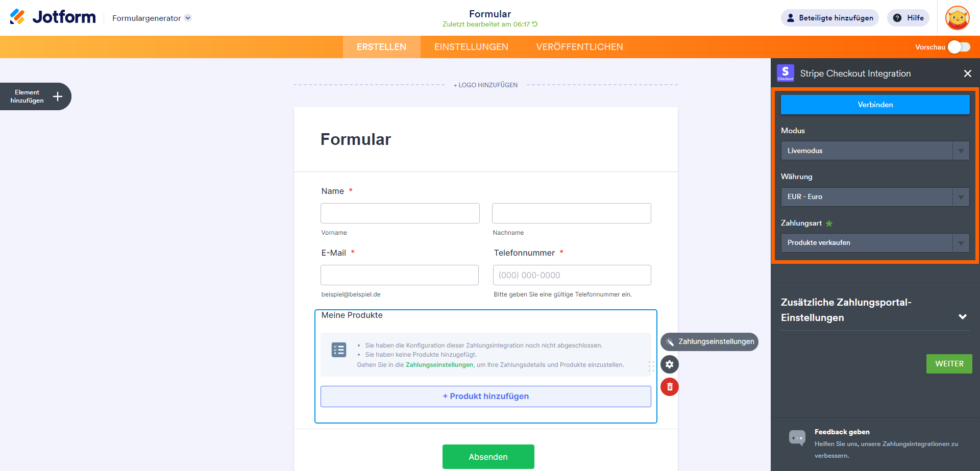Open the Zahlungsart dropdown
This screenshot has height=471, width=980.
pyautogui.click(x=875, y=243)
